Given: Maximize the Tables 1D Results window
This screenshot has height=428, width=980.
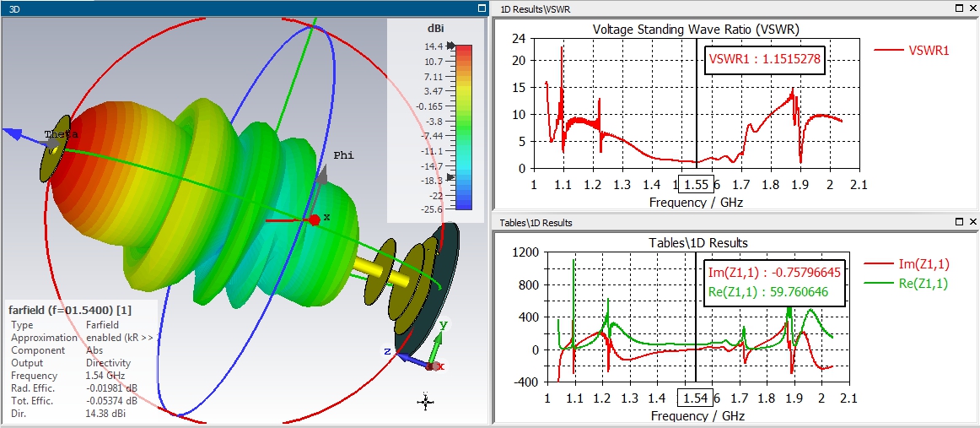Looking at the screenshot, I should 961,222.
